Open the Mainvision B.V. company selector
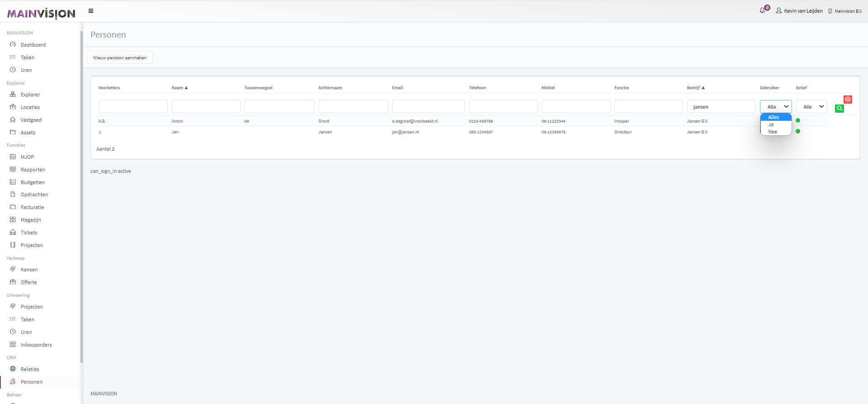This screenshot has width=868, height=404. coord(845,11)
